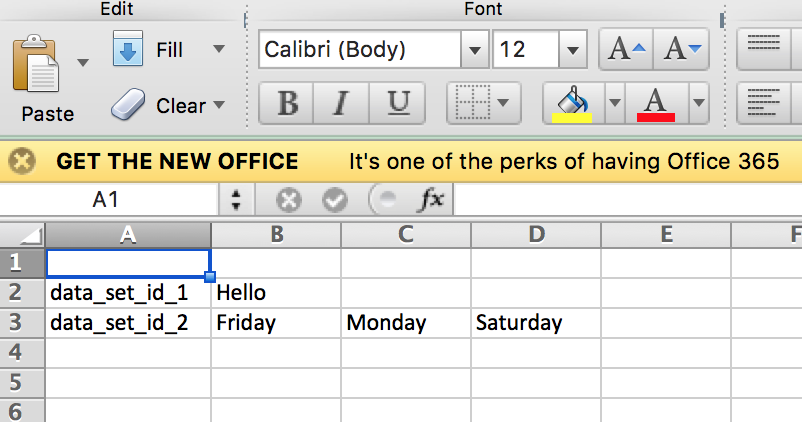Select cell containing Saturday

click(x=535, y=323)
